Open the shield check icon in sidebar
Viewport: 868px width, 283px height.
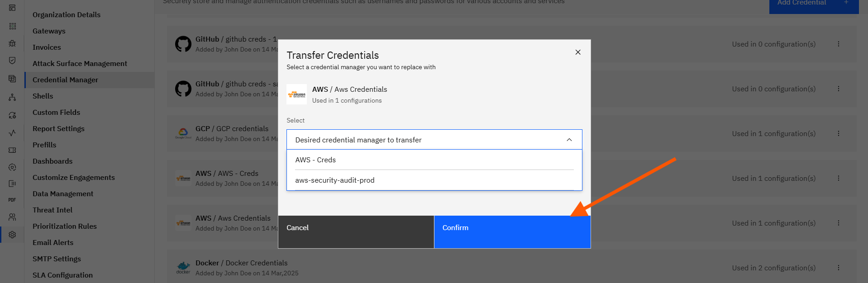click(x=12, y=61)
